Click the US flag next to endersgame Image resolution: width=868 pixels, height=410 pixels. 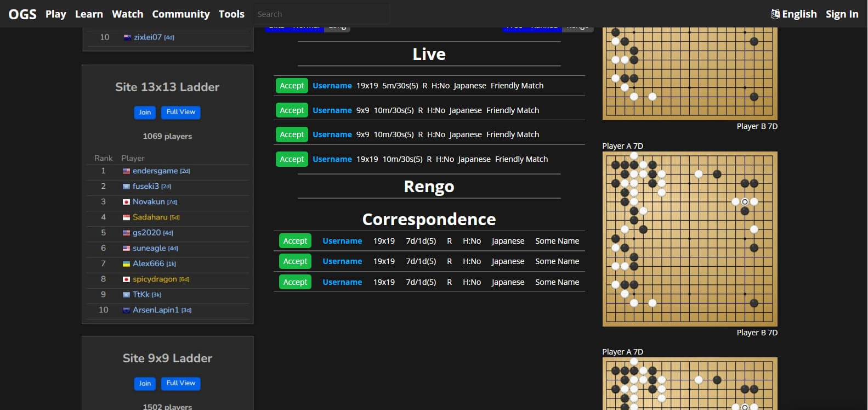[x=126, y=171]
